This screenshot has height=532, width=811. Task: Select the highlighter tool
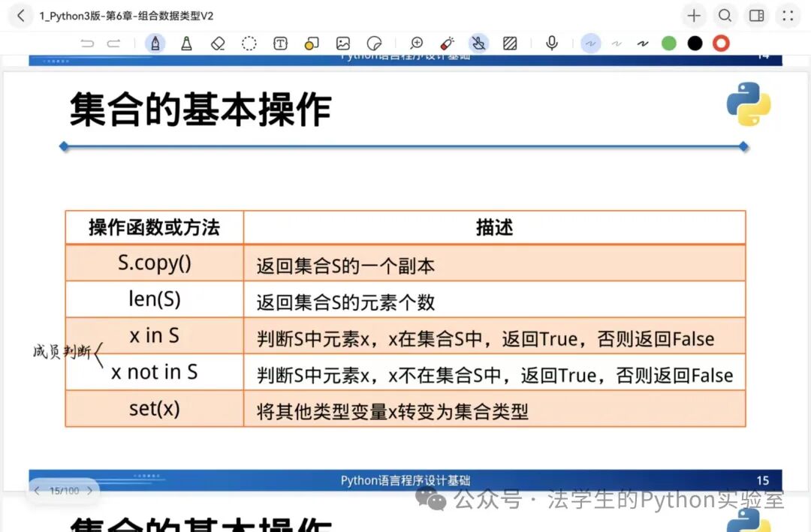pos(186,44)
